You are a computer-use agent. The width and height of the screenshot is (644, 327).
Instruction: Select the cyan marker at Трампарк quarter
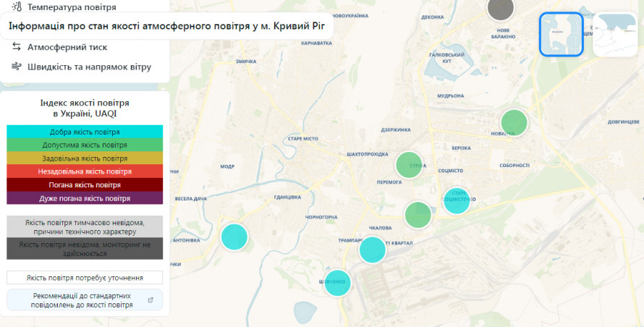coord(373,249)
